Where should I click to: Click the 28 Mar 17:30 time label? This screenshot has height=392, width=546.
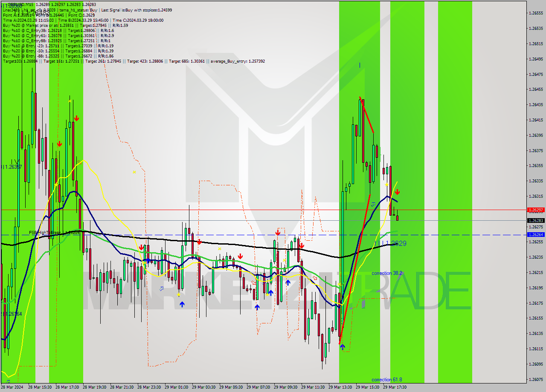click(67, 387)
